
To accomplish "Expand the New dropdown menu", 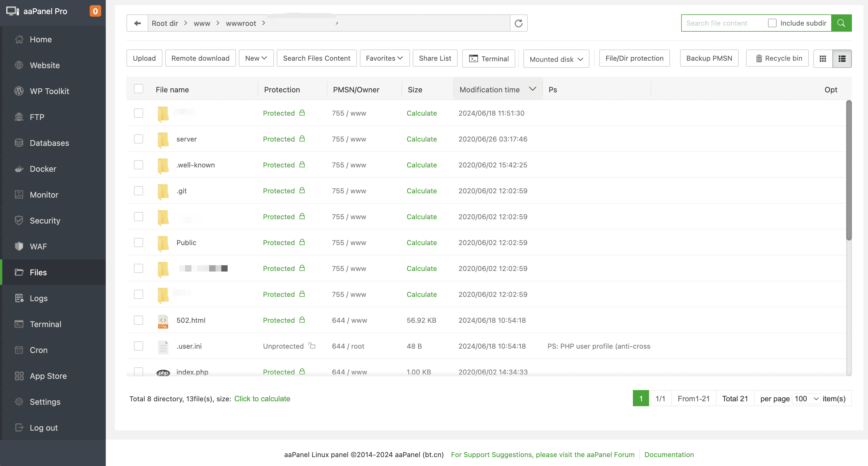I will 256,58.
